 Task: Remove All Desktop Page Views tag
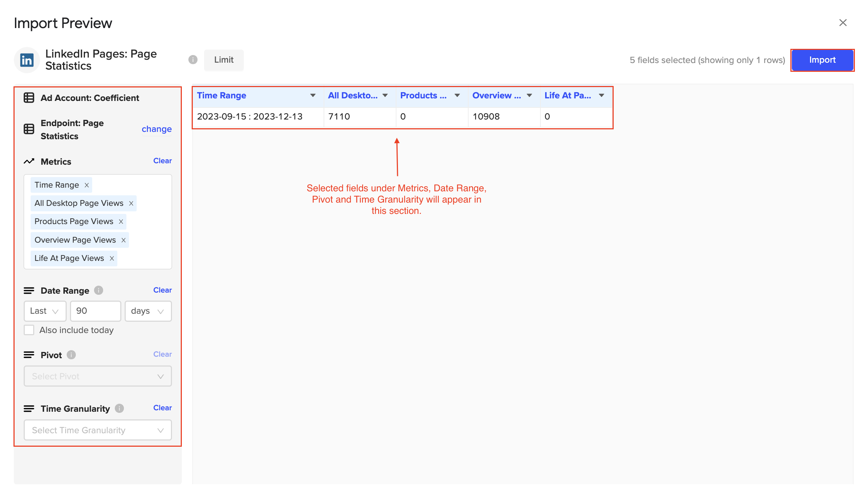click(131, 203)
